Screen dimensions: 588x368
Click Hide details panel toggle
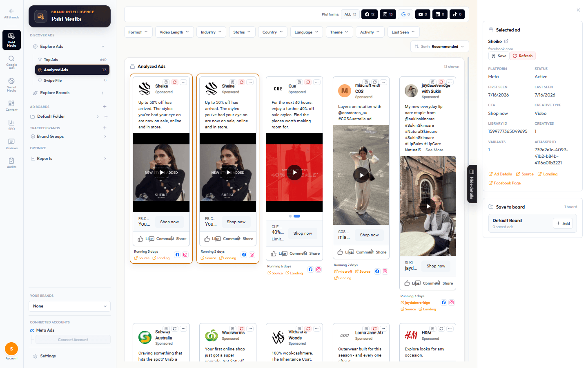472,184
